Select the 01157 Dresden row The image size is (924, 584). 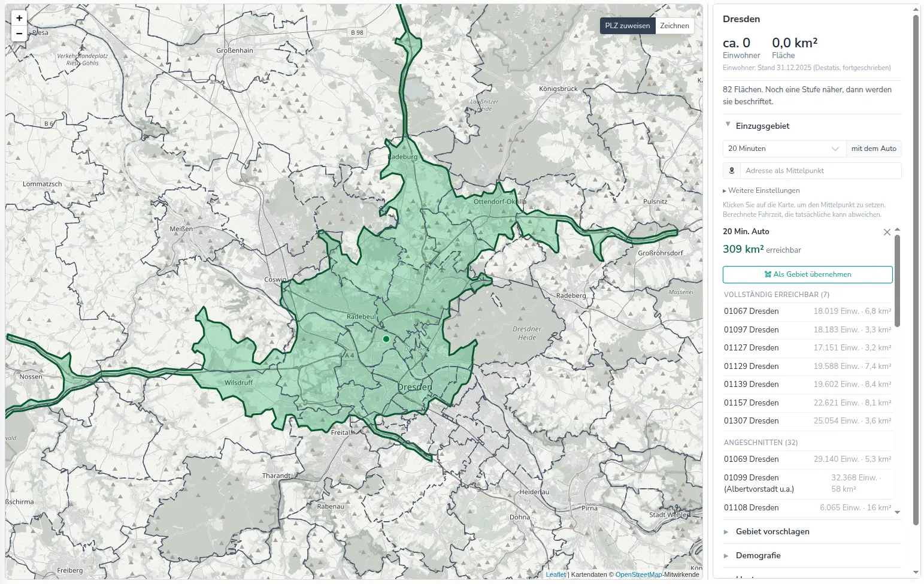point(808,403)
